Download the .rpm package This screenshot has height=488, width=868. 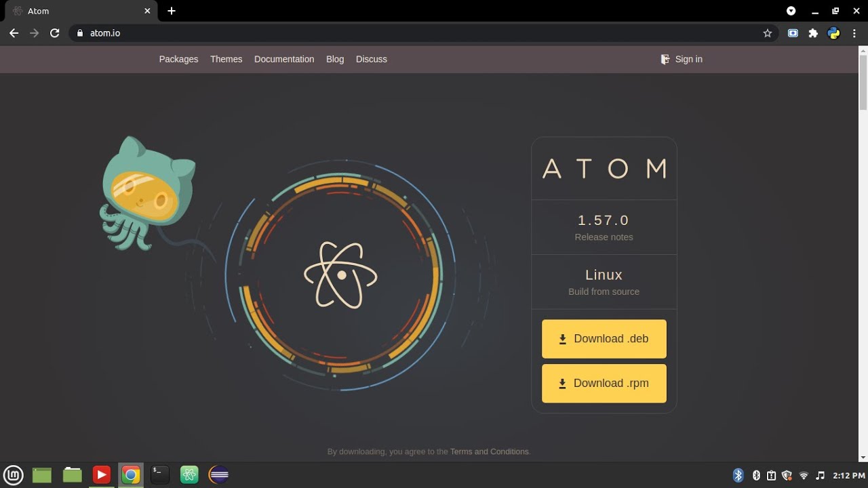tap(604, 384)
